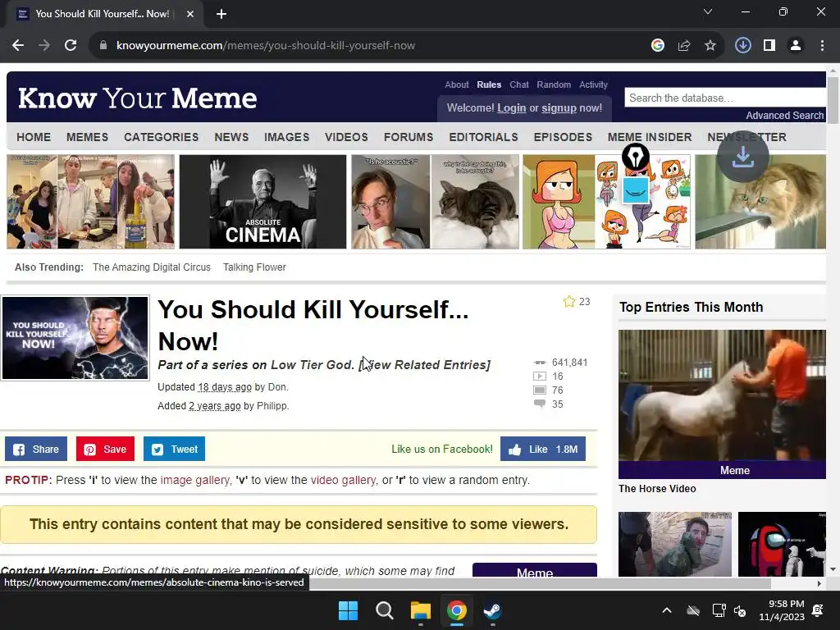
Task: Open the Windows Start menu
Action: click(348, 610)
